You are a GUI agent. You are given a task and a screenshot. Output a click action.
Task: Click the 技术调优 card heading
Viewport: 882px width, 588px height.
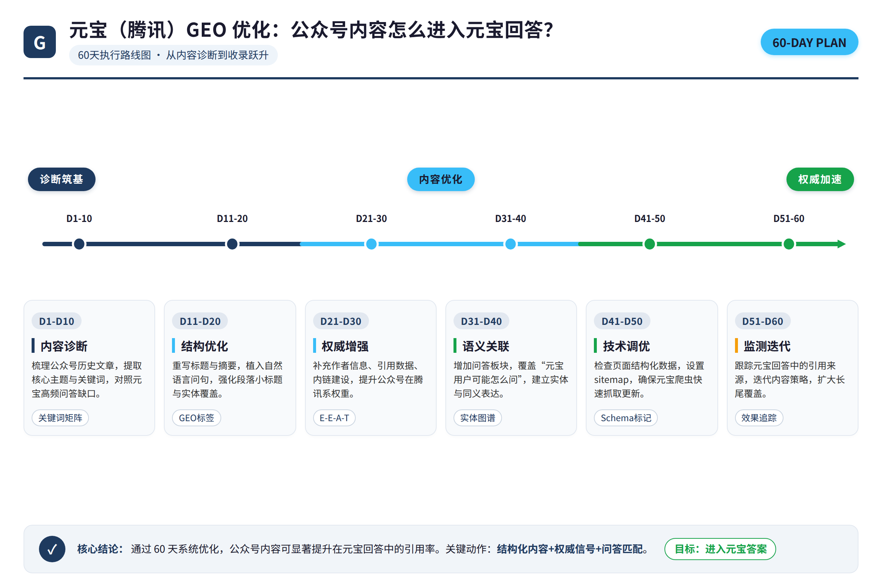point(626,346)
